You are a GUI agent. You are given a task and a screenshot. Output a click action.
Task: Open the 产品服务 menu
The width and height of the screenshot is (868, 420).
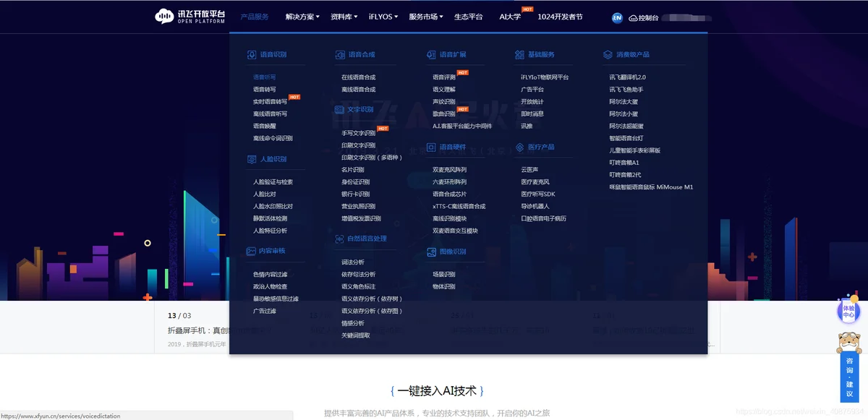(255, 17)
